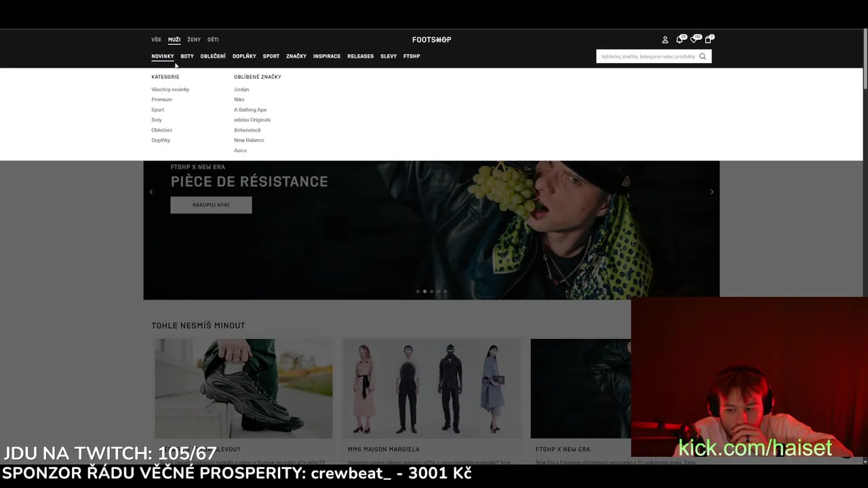The image size is (868, 488).
Task: Open the SPORT menu
Action: pyautogui.click(x=271, y=56)
